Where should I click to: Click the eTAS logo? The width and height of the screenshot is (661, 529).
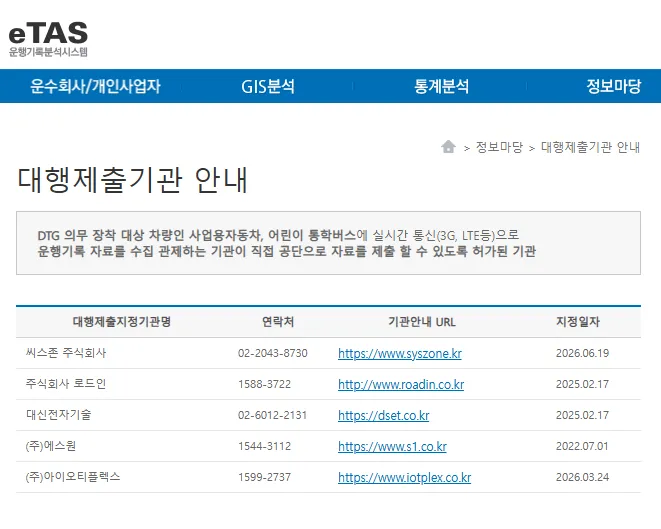(48, 39)
